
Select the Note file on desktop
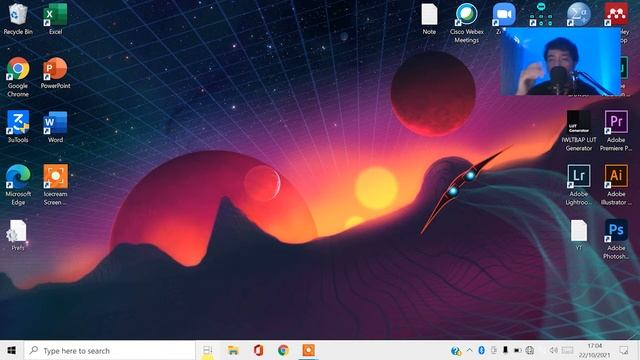[x=429, y=19]
